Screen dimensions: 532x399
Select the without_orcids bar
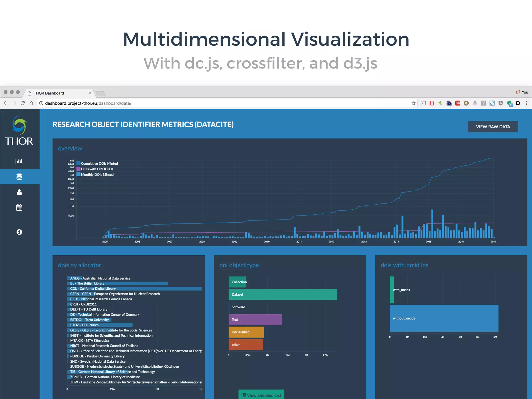click(444, 318)
